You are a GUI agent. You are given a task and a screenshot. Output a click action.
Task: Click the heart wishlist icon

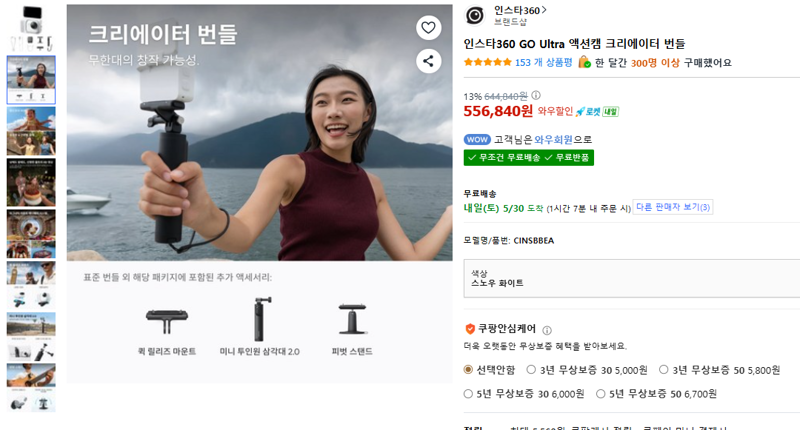click(x=429, y=28)
